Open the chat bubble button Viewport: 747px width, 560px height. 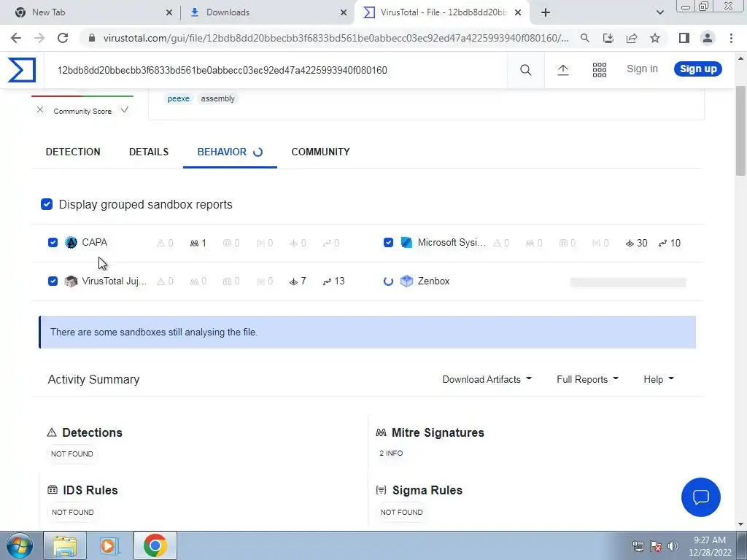[701, 497]
